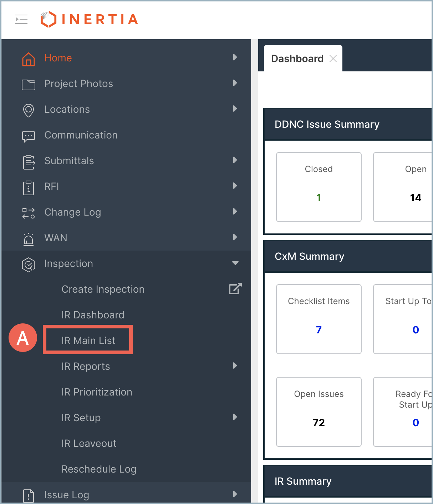Open Reschedule Log page

[x=99, y=469]
